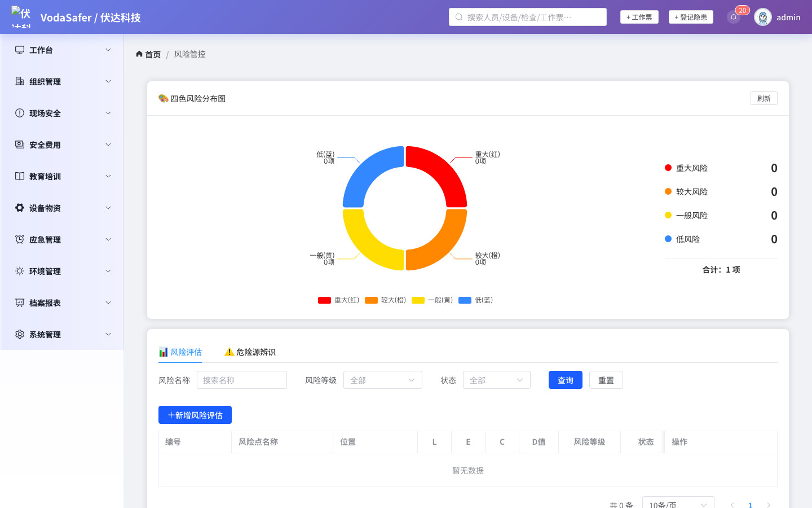Click the 环境管理 sun icon

click(x=20, y=271)
